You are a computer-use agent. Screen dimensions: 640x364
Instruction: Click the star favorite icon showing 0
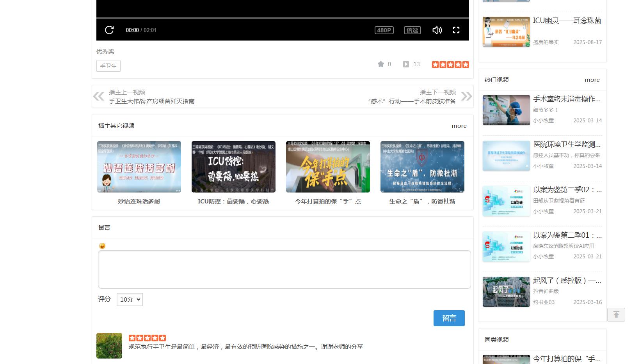pyautogui.click(x=381, y=64)
